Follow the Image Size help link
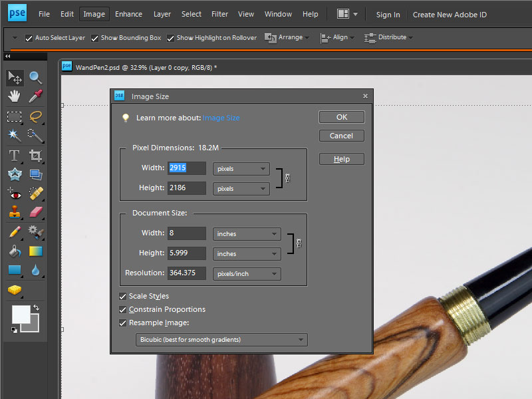 pos(221,118)
